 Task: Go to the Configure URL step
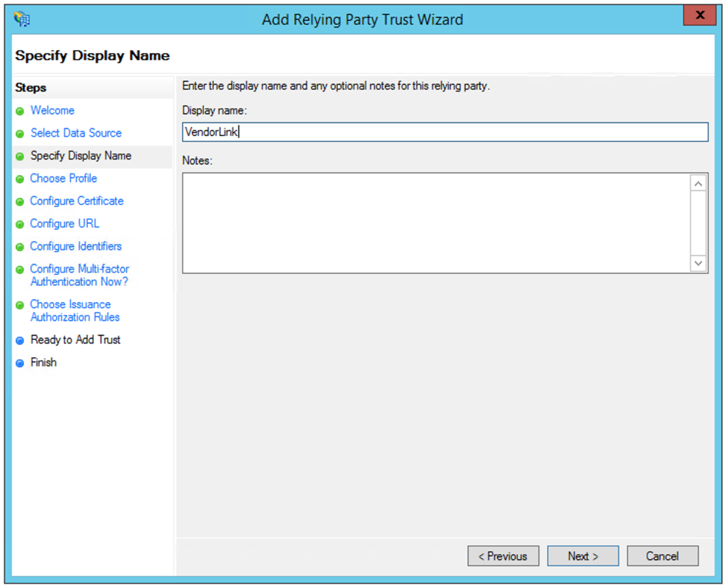coord(64,224)
